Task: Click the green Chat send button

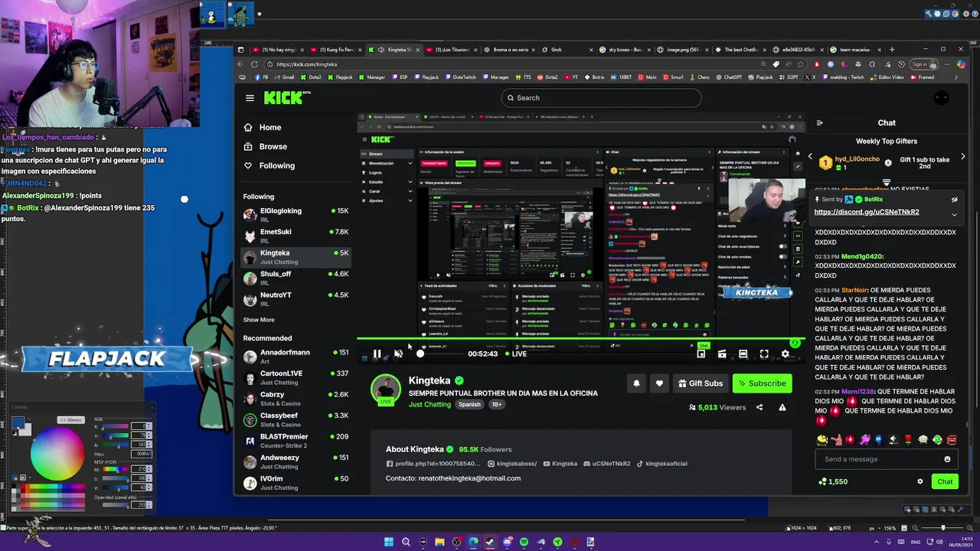Action: tap(945, 481)
